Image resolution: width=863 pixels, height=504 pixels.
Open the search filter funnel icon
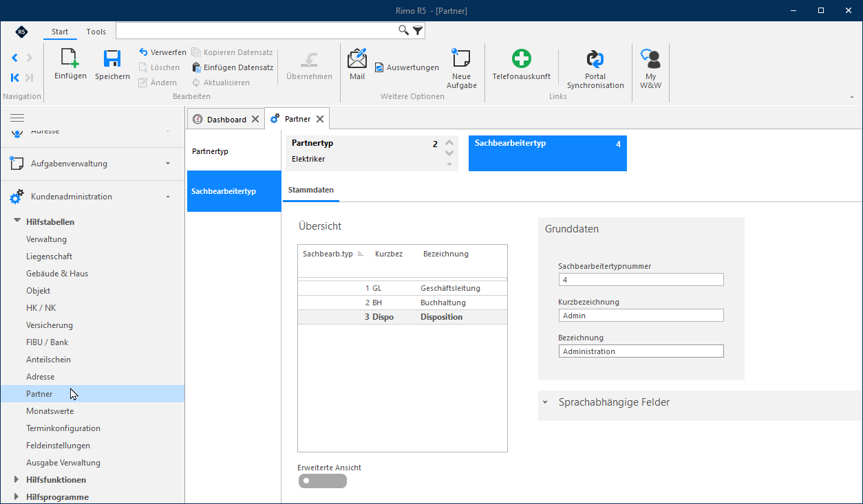(x=418, y=30)
